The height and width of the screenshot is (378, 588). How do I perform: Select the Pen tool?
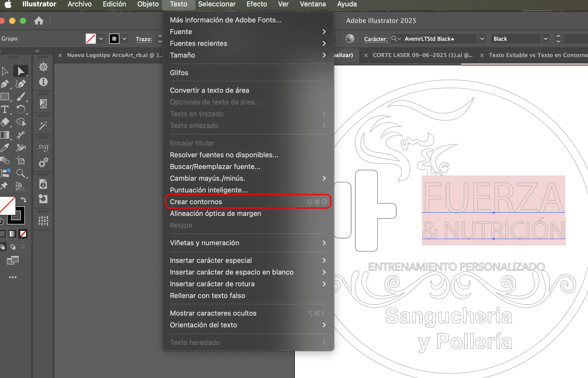click(x=5, y=84)
